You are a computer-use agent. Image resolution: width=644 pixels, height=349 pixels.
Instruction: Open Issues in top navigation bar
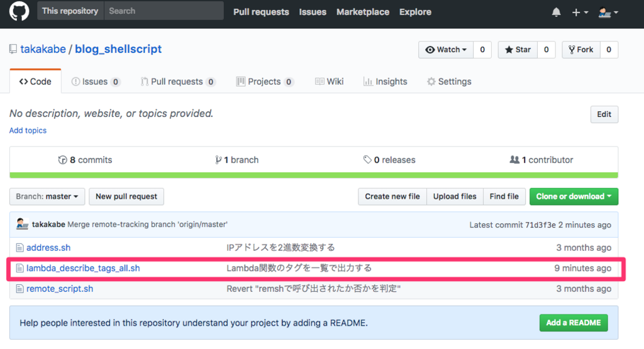point(313,12)
